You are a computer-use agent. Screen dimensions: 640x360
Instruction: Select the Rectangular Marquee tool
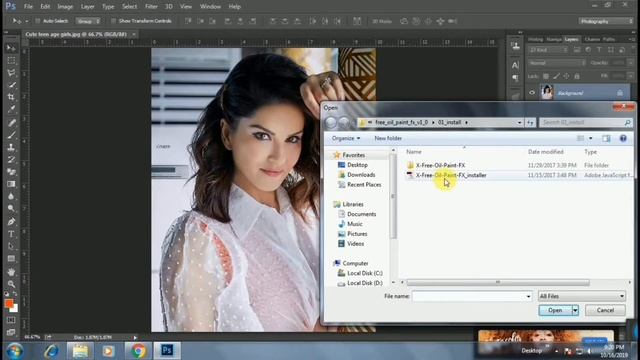click(11, 60)
